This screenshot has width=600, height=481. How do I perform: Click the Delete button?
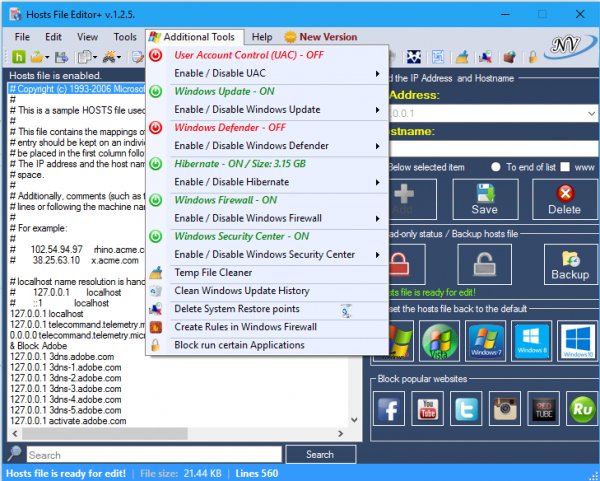tap(564, 199)
